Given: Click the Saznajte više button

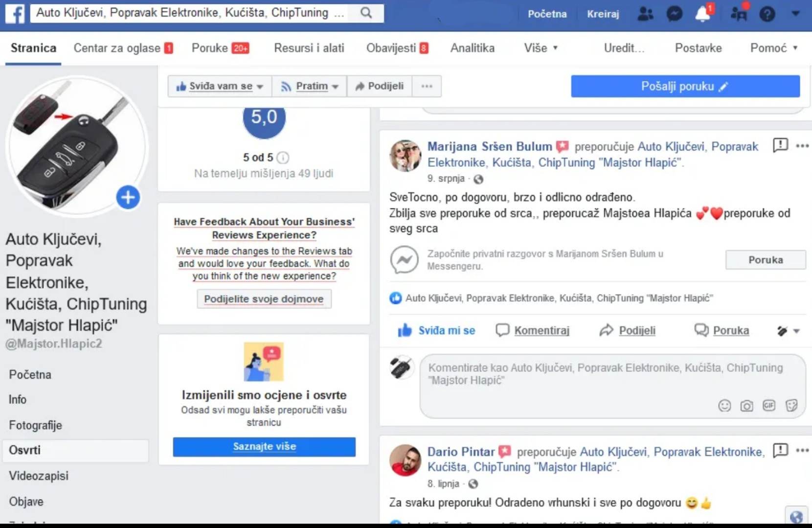Looking at the screenshot, I should click(x=264, y=447).
